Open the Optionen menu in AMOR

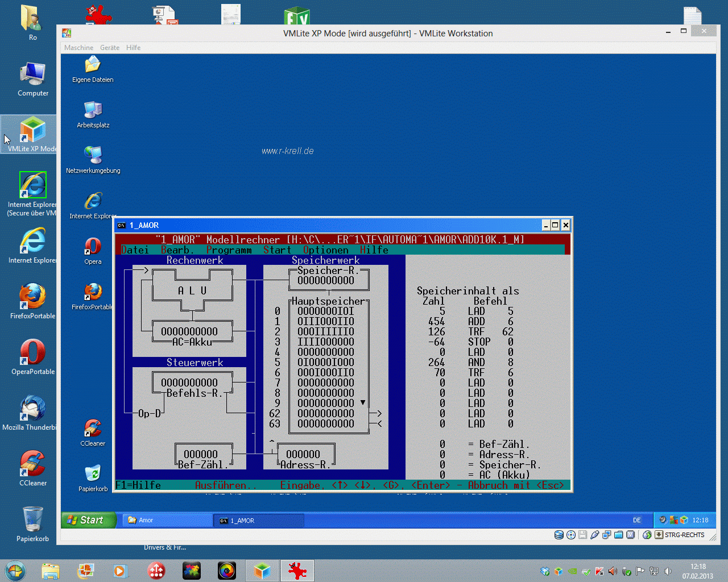point(325,250)
